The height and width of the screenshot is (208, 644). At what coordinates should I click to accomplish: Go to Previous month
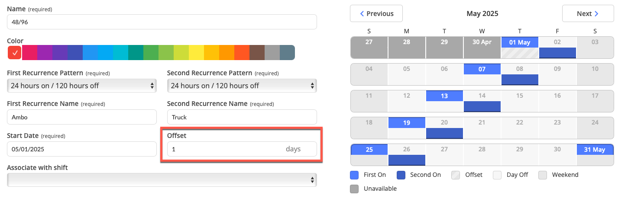pos(376,13)
